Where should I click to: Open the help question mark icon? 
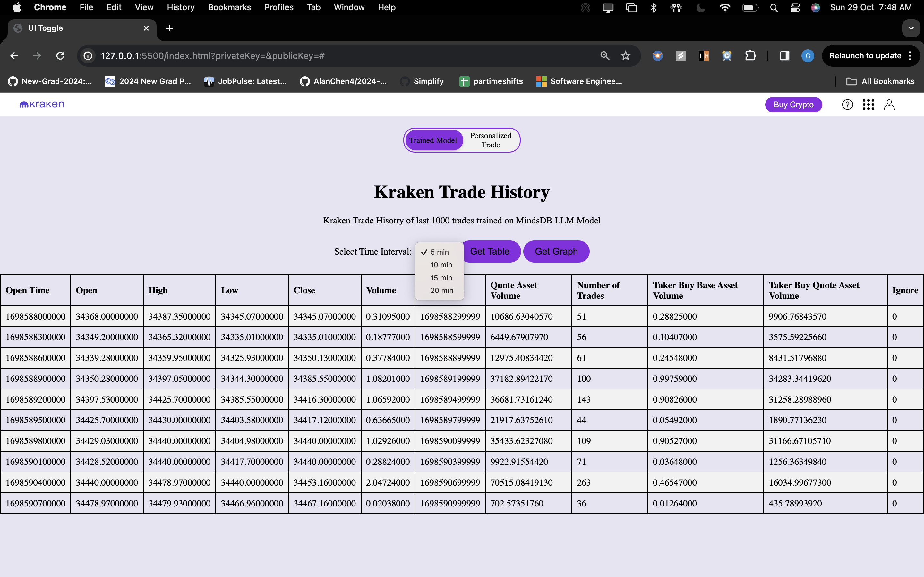point(847,105)
